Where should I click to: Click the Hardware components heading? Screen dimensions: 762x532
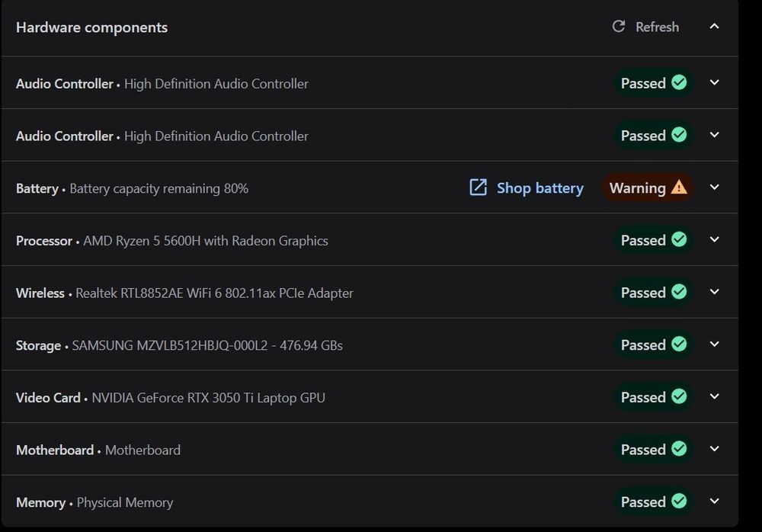(92, 27)
